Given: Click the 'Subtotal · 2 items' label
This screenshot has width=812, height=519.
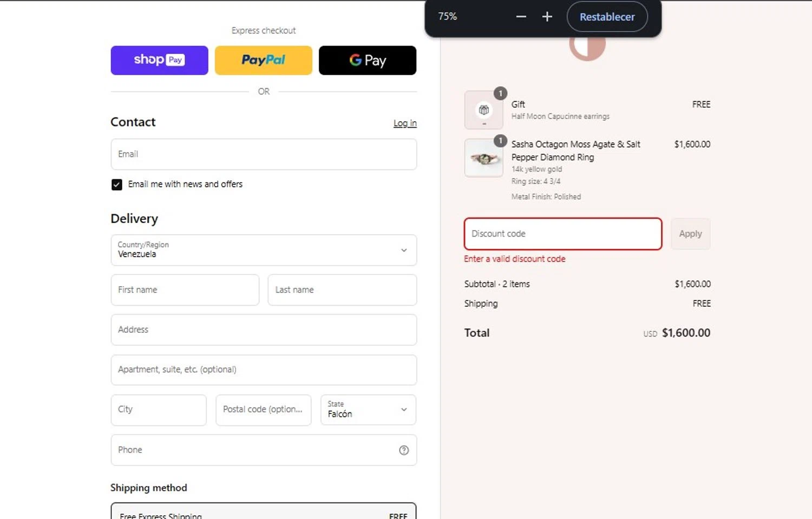Looking at the screenshot, I should pos(497,284).
